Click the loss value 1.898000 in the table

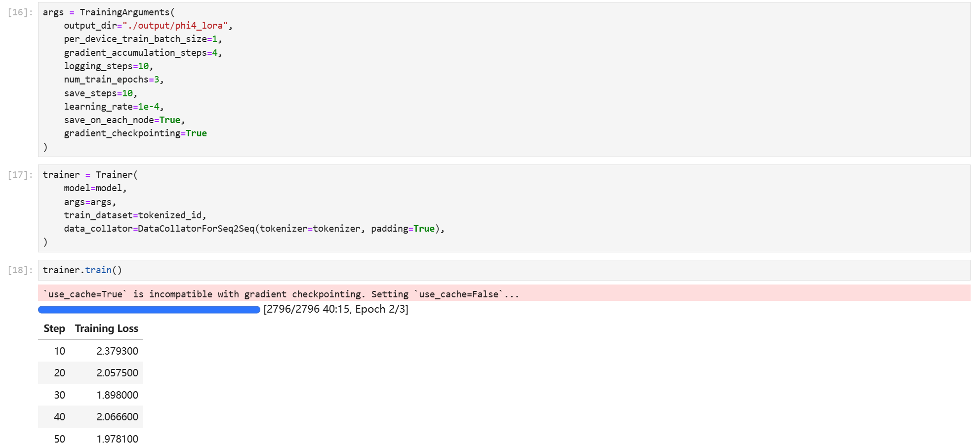click(x=117, y=395)
